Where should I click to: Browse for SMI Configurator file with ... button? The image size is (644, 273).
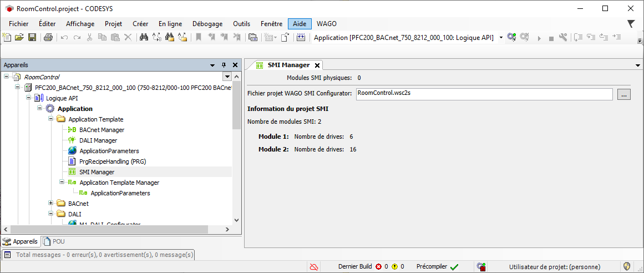[623, 94]
